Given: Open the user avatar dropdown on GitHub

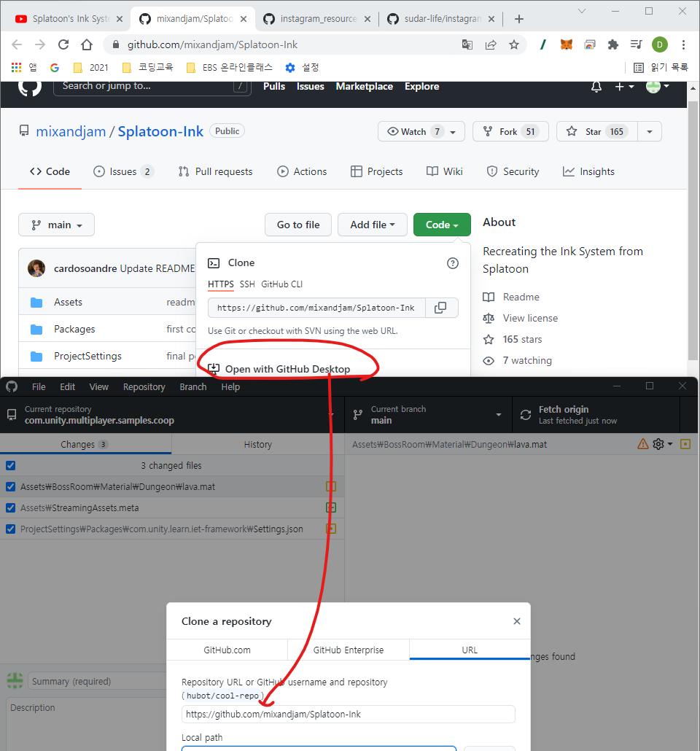Looking at the screenshot, I should point(658,87).
